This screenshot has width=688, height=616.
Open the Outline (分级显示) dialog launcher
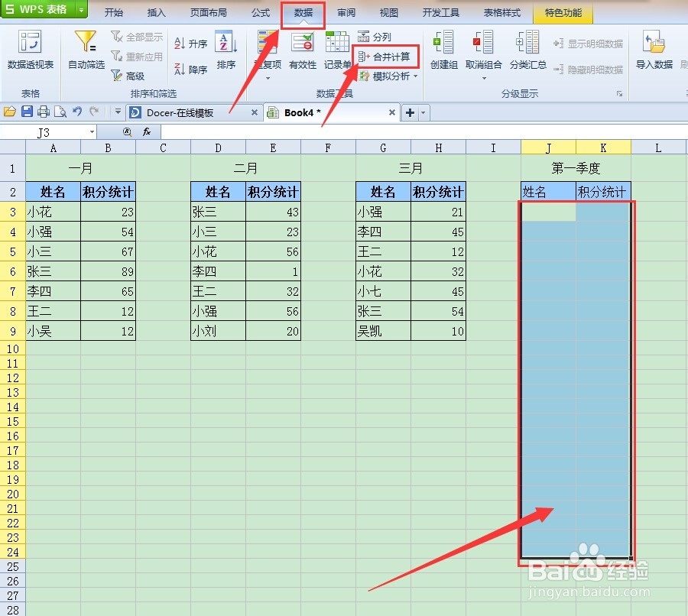619,93
